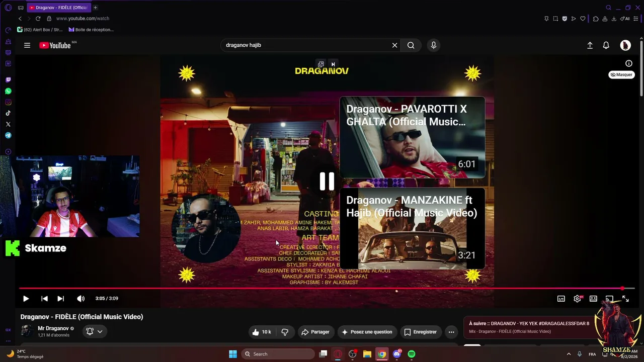Click the video info card icon
Screen dimensions: 644x362
pos(629,63)
